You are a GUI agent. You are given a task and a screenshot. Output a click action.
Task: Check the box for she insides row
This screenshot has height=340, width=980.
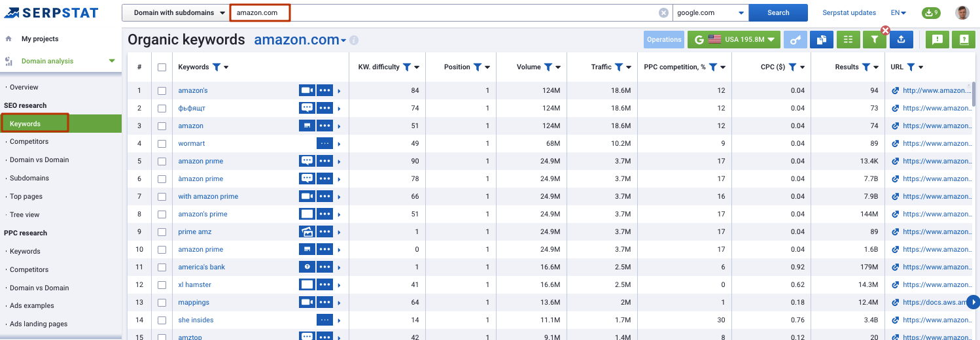[162, 320]
